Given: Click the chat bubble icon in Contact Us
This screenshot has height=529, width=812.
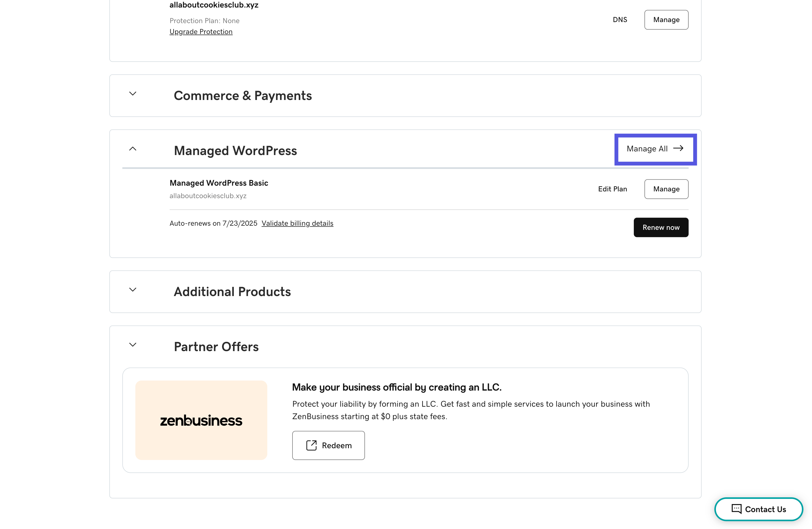Looking at the screenshot, I should (x=737, y=509).
